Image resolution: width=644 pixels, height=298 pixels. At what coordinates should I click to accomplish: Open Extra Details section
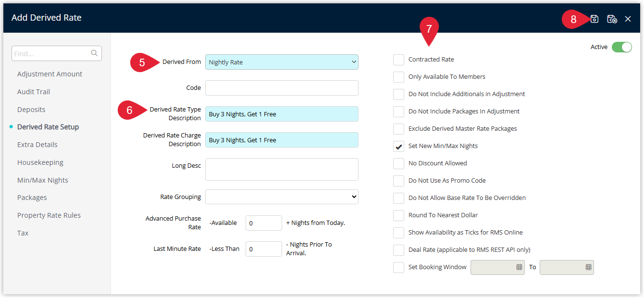click(37, 145)
